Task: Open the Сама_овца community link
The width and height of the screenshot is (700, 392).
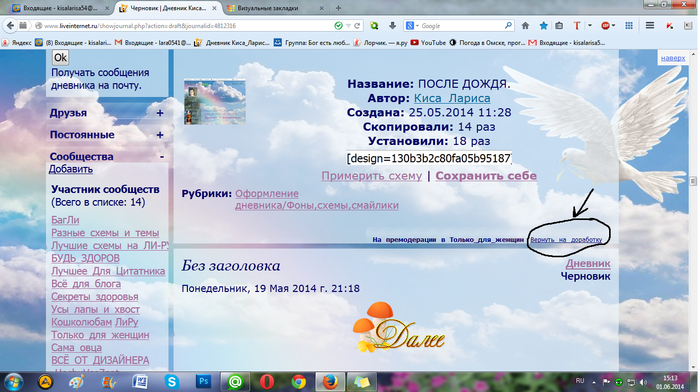Action: [76, 348]
